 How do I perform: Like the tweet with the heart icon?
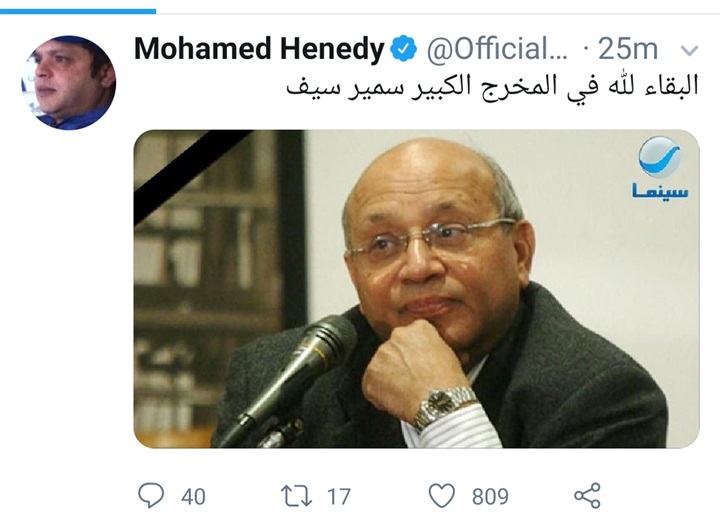[x=442, y=496]
